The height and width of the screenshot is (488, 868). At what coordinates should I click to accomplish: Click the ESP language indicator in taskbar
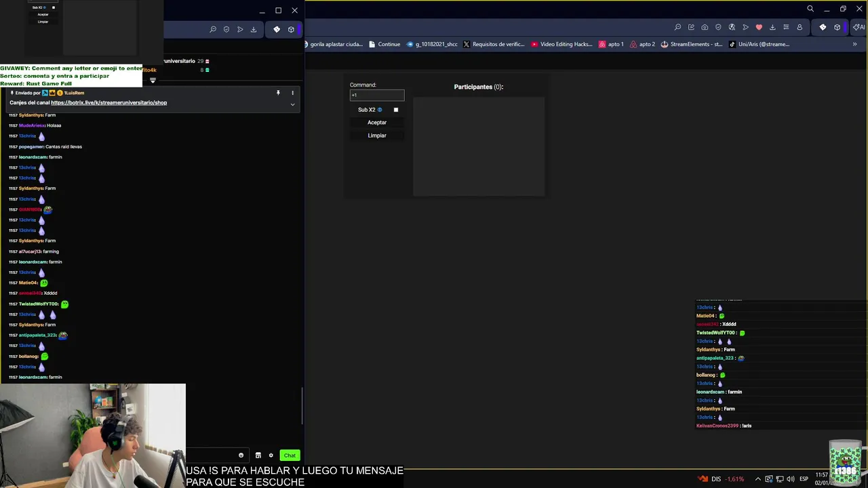point(804,479)
